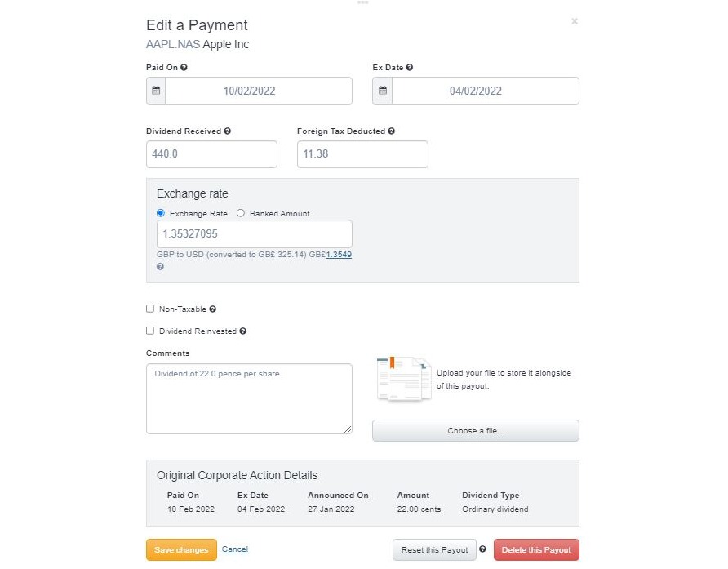Click the Ex Date calendar icon

point(383,91)
